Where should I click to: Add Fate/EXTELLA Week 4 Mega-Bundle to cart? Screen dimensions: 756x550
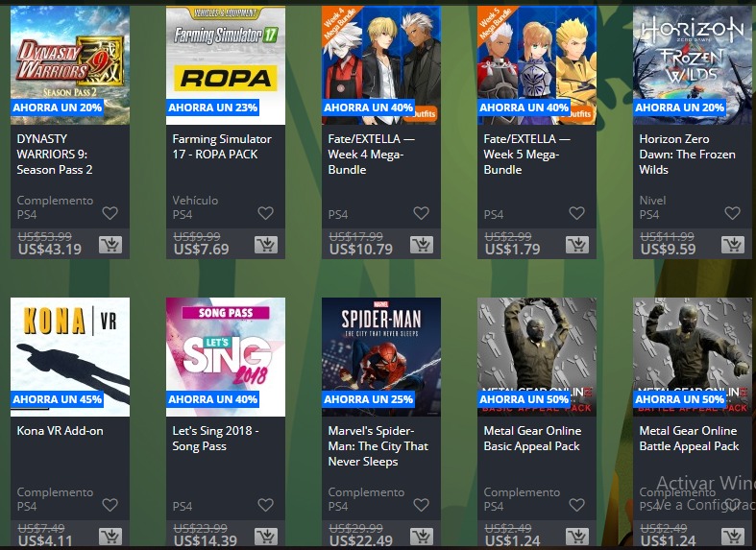(422, 245)
